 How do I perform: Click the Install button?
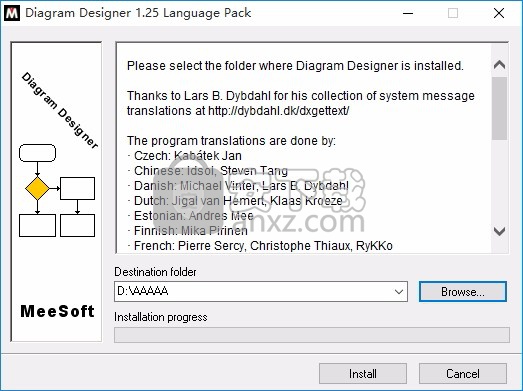coord(363,374)
